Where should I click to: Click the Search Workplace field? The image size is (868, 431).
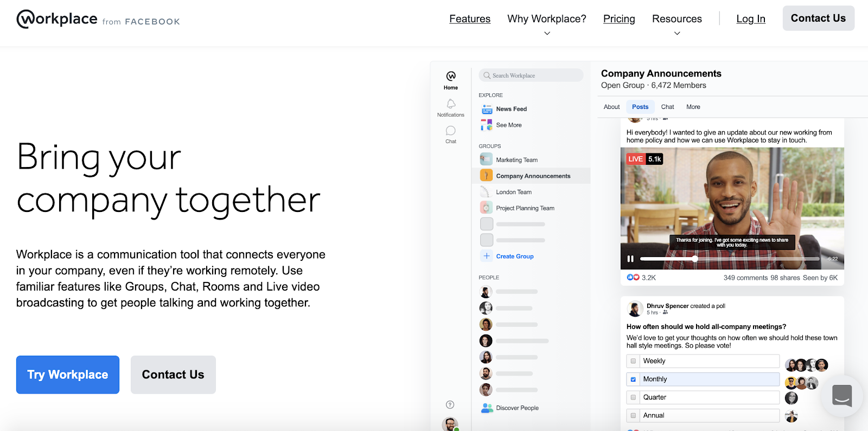tap(531, 75)
